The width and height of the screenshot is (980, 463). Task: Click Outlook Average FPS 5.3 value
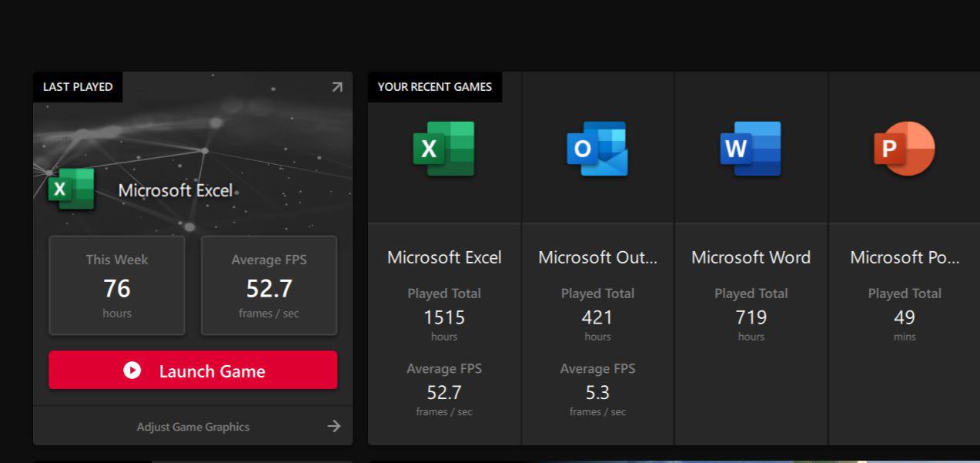pyautogui.click(x=597, y=393)
